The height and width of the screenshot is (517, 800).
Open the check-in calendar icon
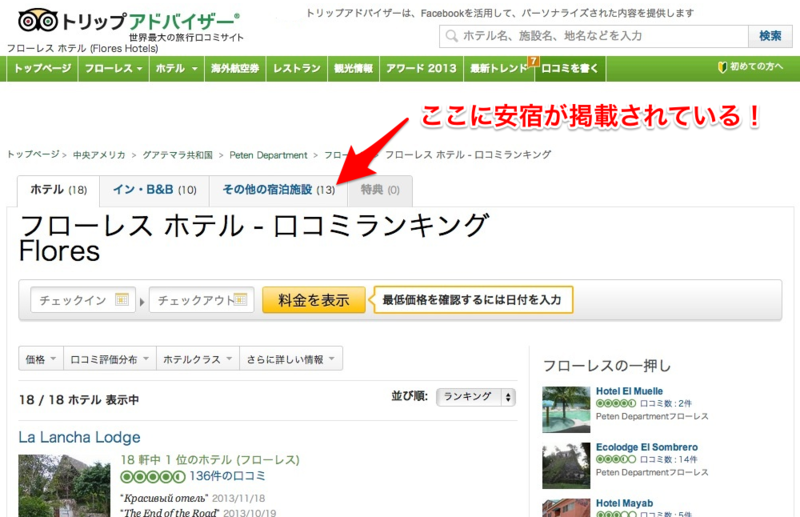[122, 300]
